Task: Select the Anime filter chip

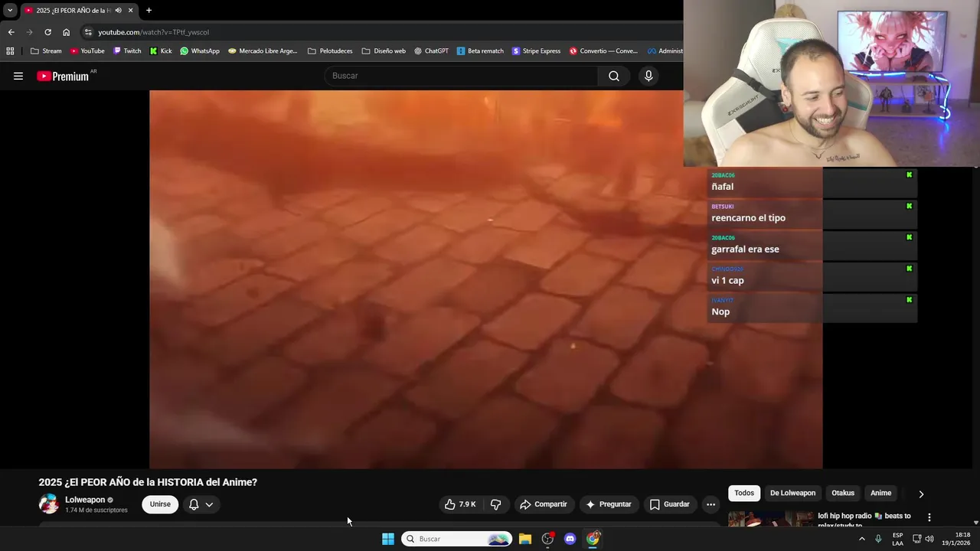Action: pyautogui.click(x=880, y=493)
